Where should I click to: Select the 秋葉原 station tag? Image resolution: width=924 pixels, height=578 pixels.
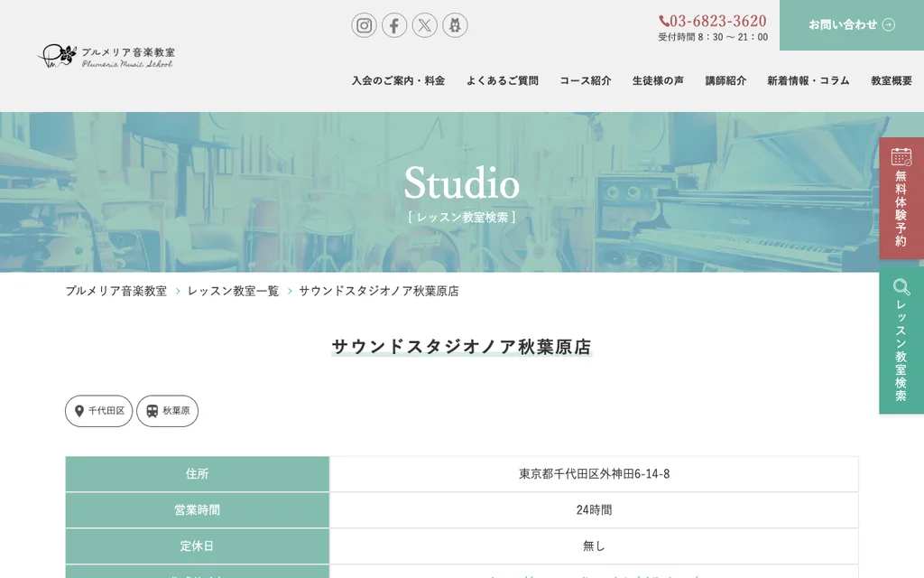167,411
